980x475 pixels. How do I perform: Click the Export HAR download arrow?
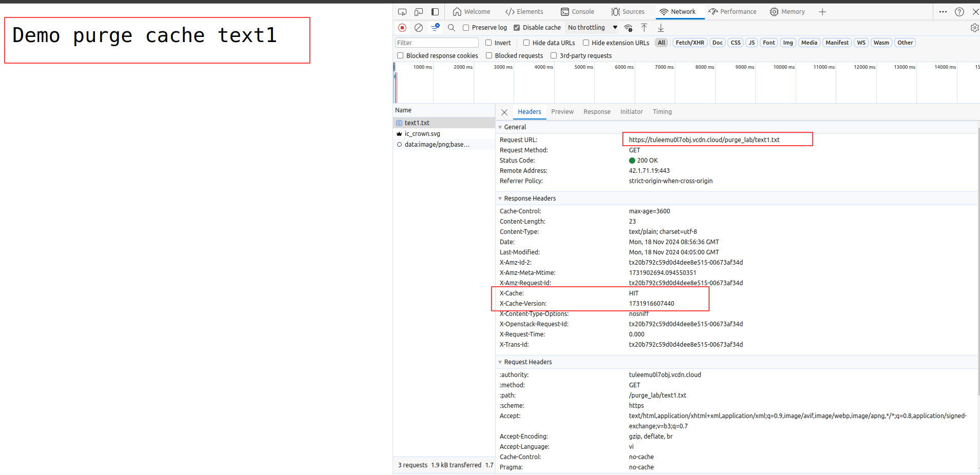click(661, 28)
